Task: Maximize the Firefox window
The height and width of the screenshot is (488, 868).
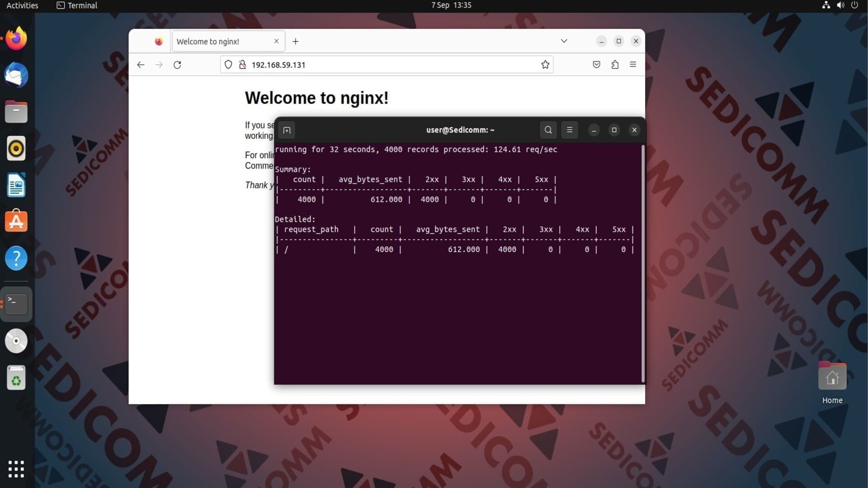Action: [619, 41]
